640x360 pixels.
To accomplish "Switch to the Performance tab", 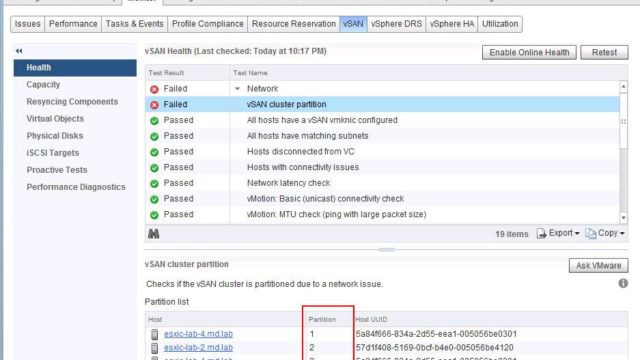I will click(x=73, y=24).
